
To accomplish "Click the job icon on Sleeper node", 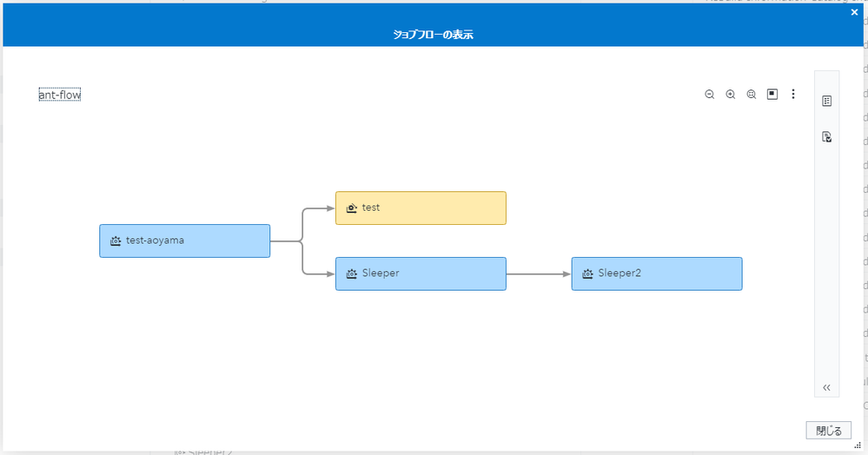I will (352, 274).
